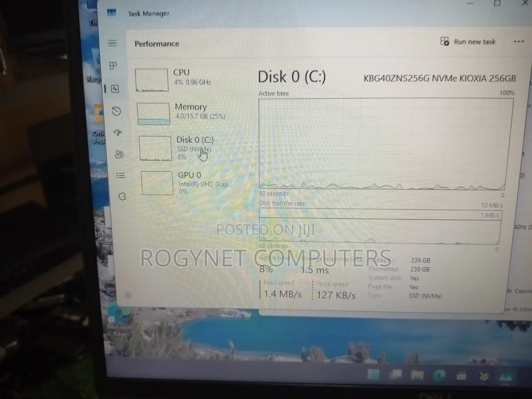
Task: Open the Details list sidebar icon
Action: (121, 175)
